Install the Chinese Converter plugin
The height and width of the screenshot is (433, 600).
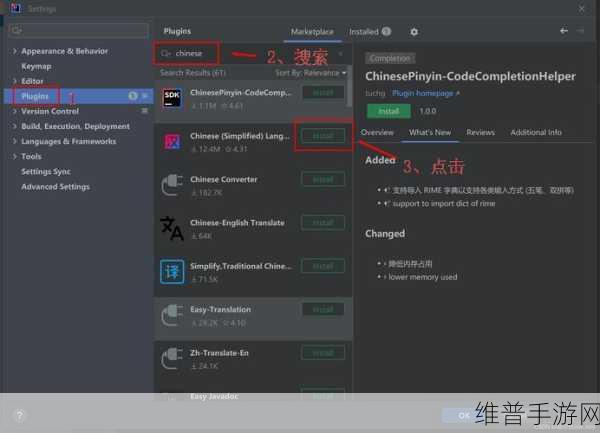[323, 179]
